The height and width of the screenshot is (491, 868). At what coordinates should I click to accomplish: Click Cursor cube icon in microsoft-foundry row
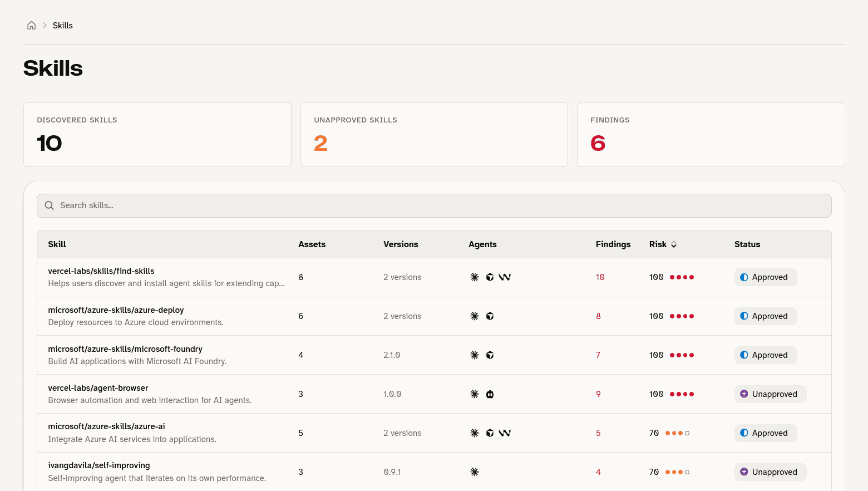[490, 355]
